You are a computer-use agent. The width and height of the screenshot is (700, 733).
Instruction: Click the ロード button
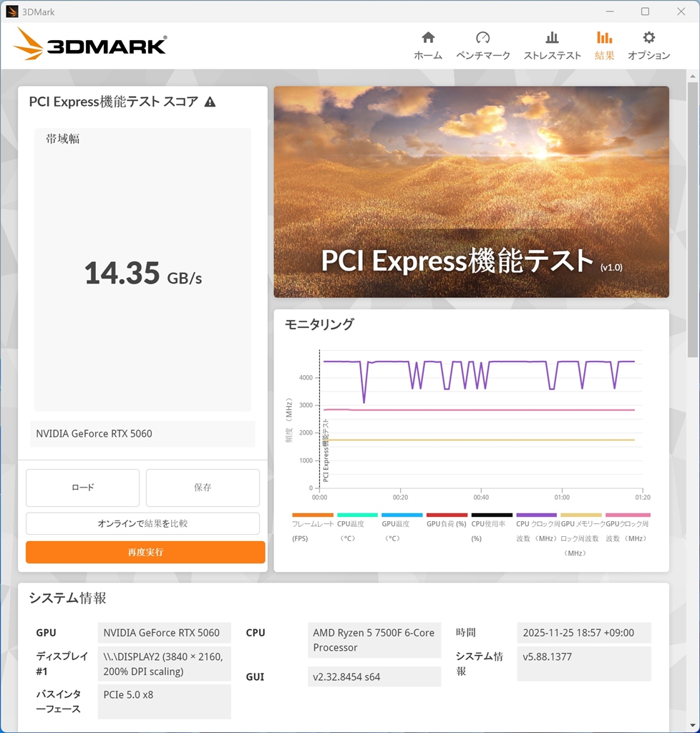[83, 487]
